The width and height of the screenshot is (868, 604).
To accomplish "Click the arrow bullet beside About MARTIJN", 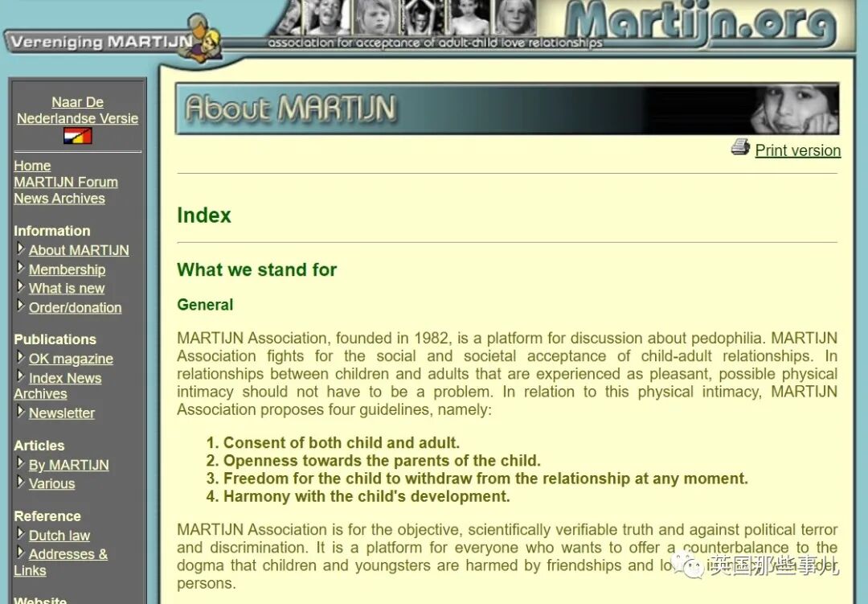I will point(20,249).
